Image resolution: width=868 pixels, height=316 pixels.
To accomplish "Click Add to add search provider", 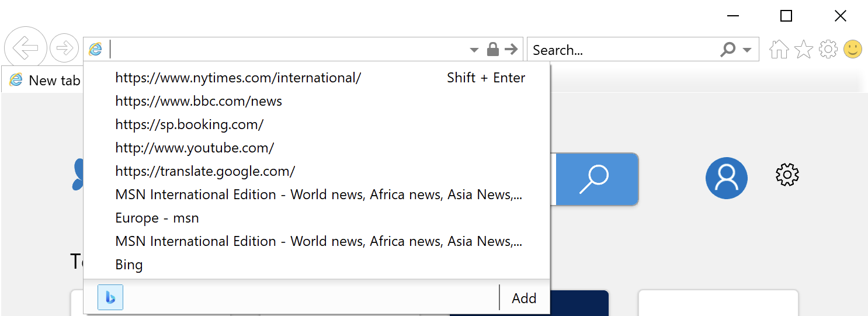I will pos(524,298).
